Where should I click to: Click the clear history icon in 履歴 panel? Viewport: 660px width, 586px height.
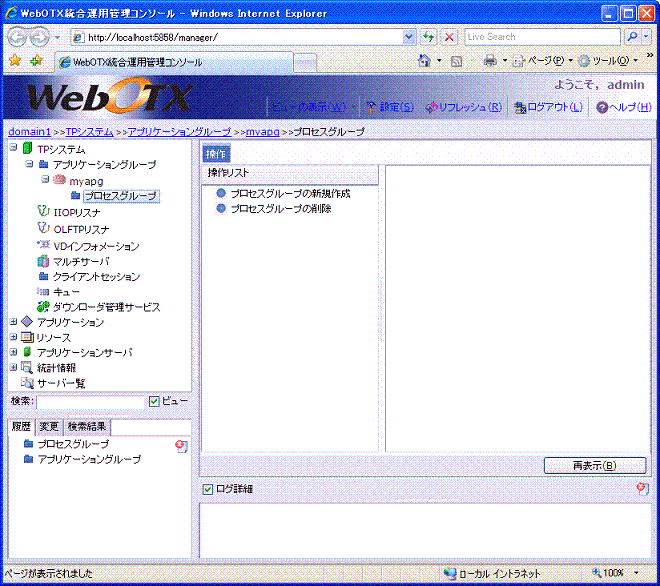click(180, 446)
